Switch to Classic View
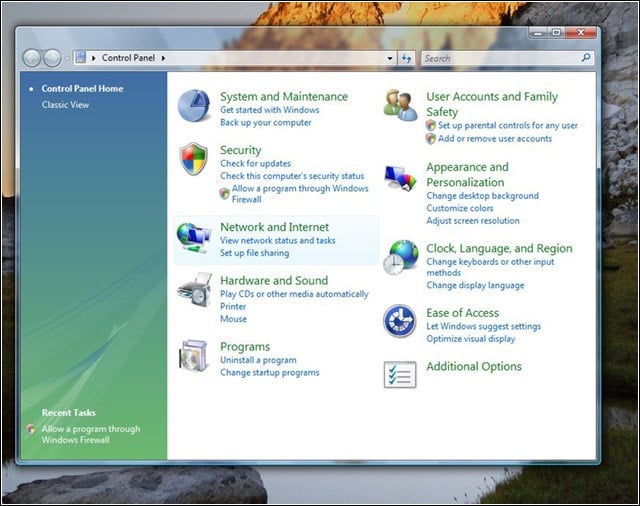Image resolution: width=640 pixels, height=506 pixels. [x=65, y=105]
